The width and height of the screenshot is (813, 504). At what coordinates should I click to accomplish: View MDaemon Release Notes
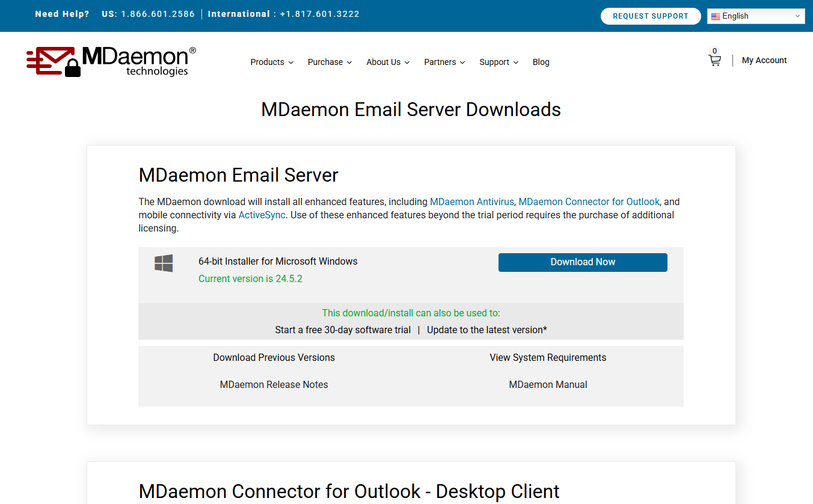274,384
